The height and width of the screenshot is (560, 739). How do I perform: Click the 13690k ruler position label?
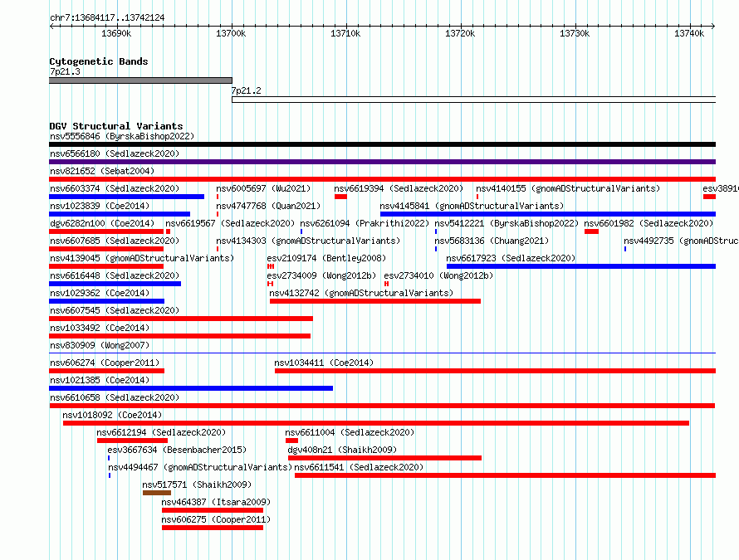click(116, 33)
